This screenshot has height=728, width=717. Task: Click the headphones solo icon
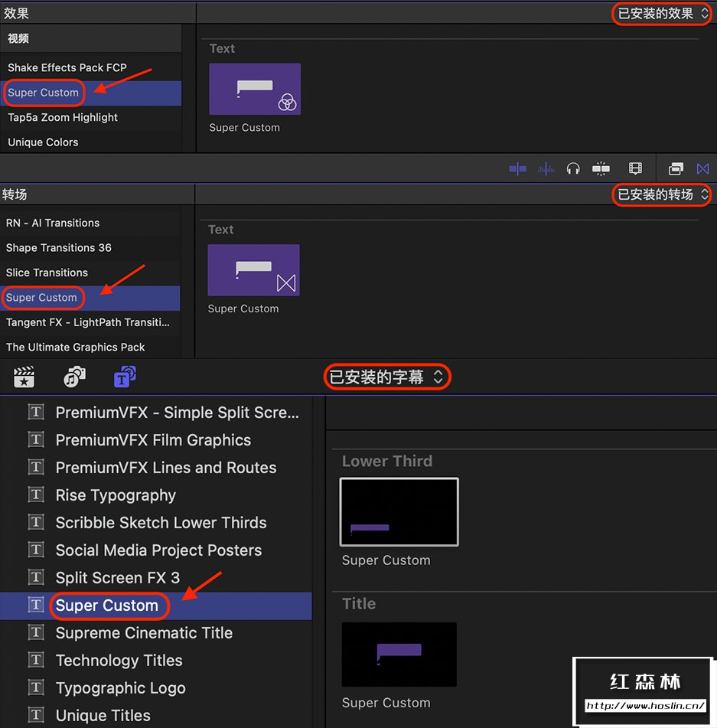pos(573,168)
